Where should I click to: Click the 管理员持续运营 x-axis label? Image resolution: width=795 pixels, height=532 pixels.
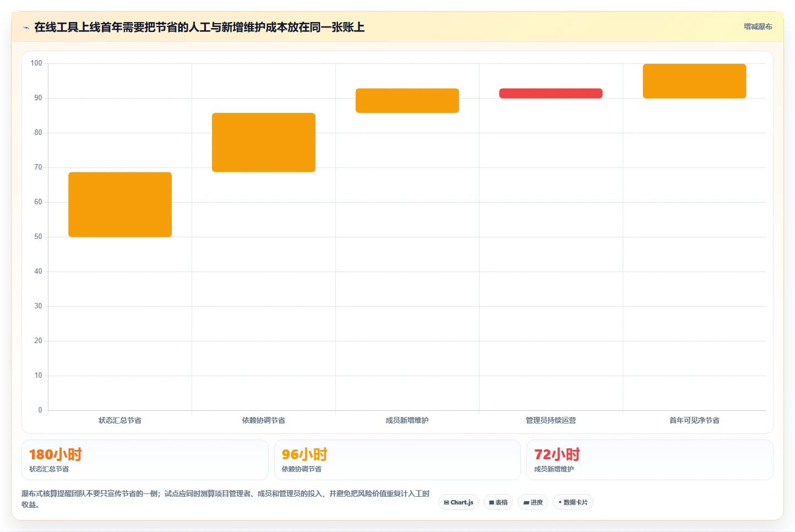551,420
